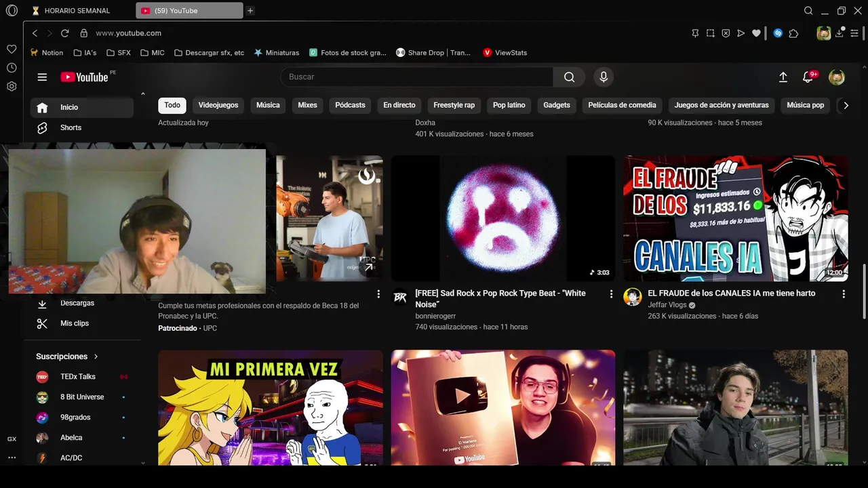
Task: Select the En directo filter chip
Action: click(399, 105)
